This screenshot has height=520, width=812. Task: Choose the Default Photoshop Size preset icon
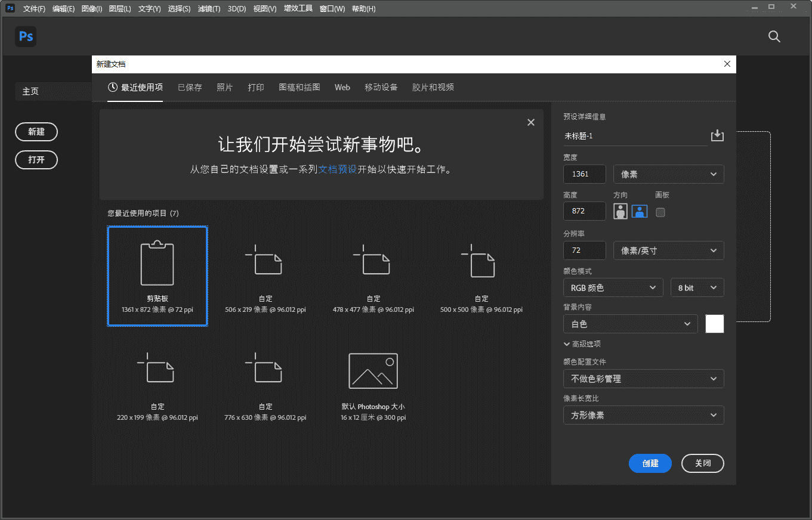(x=373, y=371)
